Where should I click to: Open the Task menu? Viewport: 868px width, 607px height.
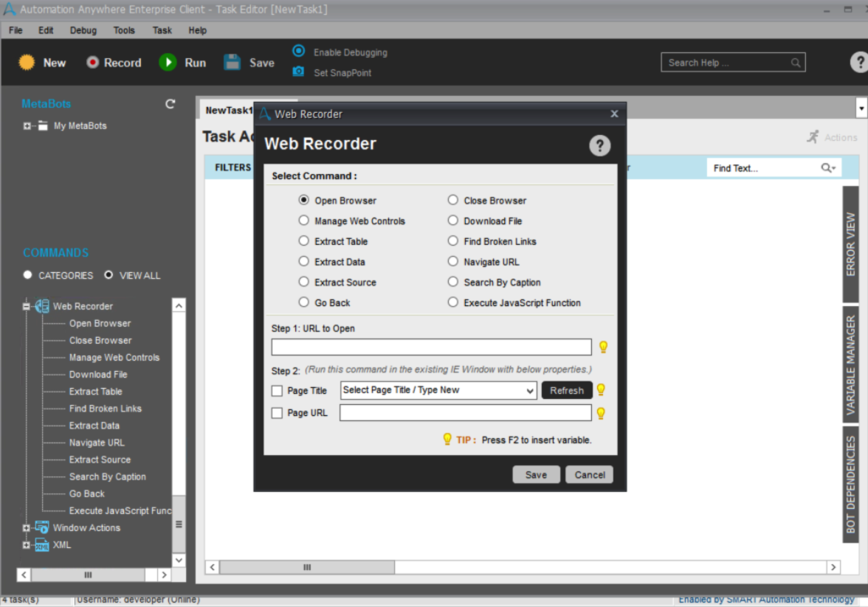click(162, 30)
